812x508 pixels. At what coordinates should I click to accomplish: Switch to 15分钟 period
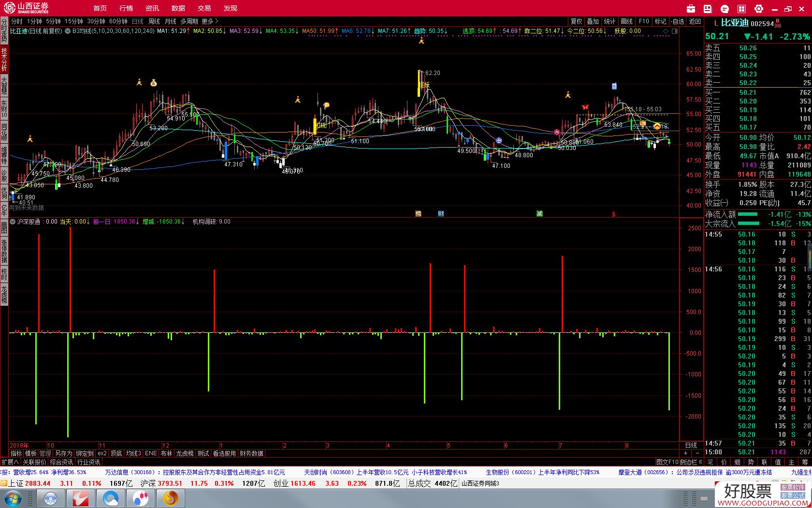(x=74, y=21)
